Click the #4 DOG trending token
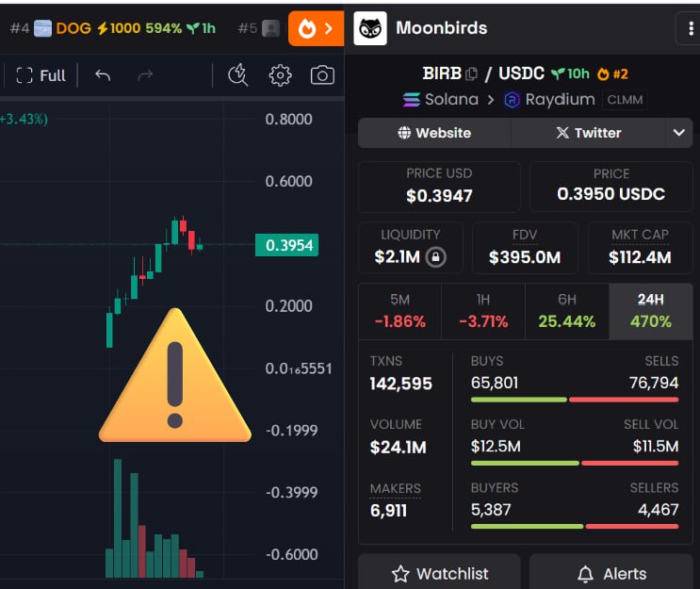This screenshot has height=589, width=700. pyautogui.click(x=112, y=28)
